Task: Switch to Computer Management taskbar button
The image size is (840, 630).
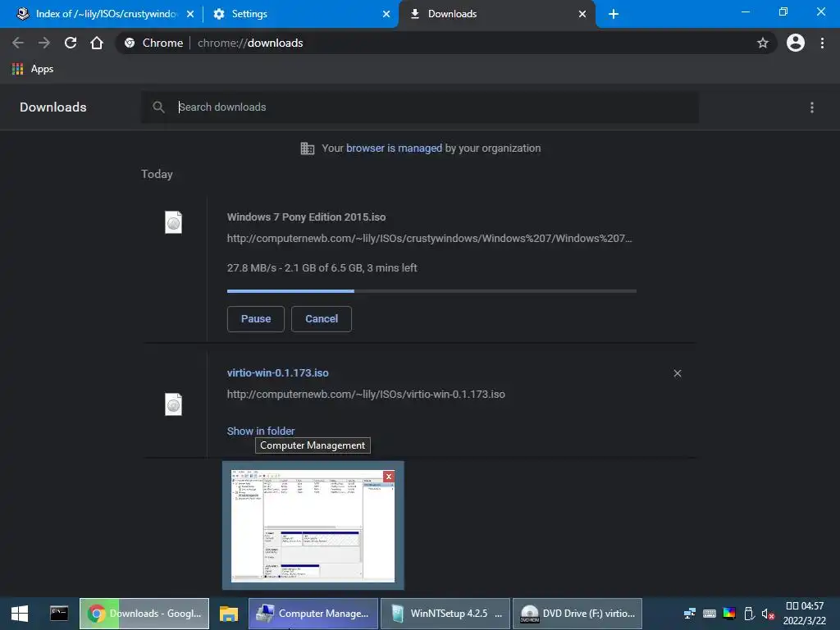Action: (313, 614)
